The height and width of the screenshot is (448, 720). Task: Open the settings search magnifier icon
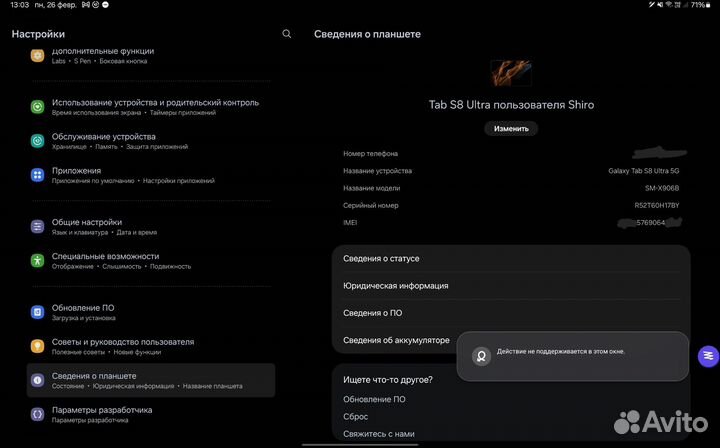[287, 34]
